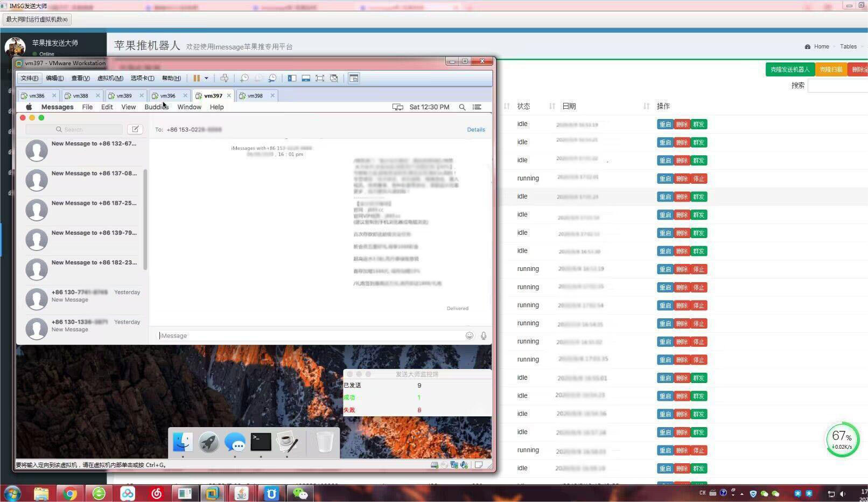Click the microphone dictation icon in Messages
The height and width of the screenshot is (502, 868).
[484, 336]
